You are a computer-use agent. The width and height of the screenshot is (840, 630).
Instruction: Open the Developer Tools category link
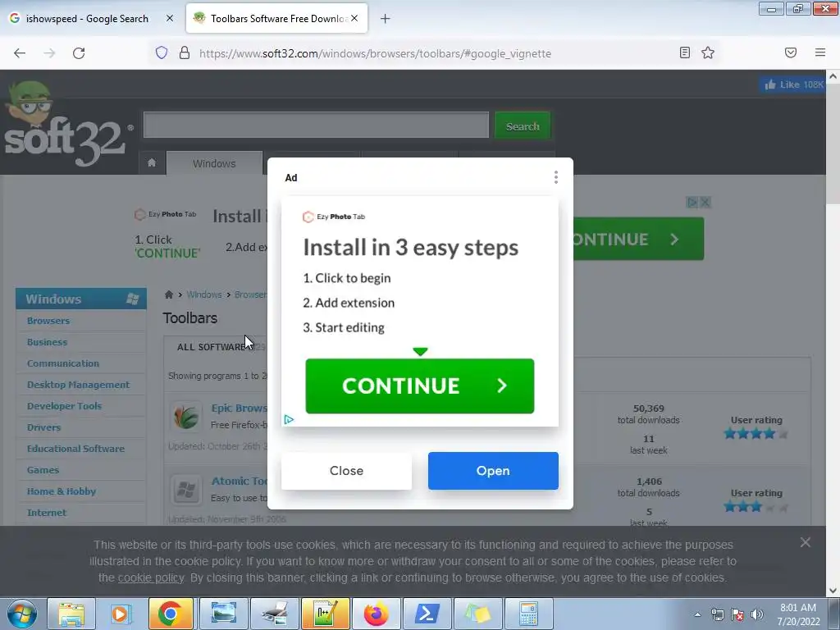tap(64, 406)
